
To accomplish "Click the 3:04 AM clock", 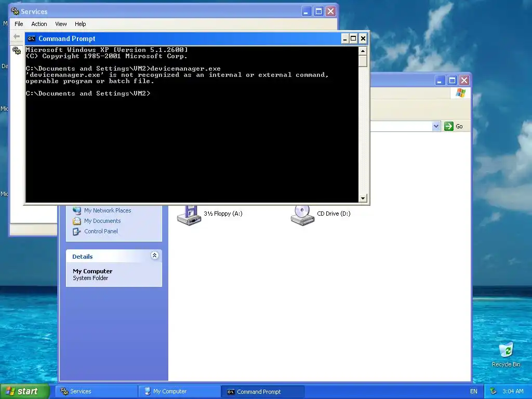I will pos(513,391).
